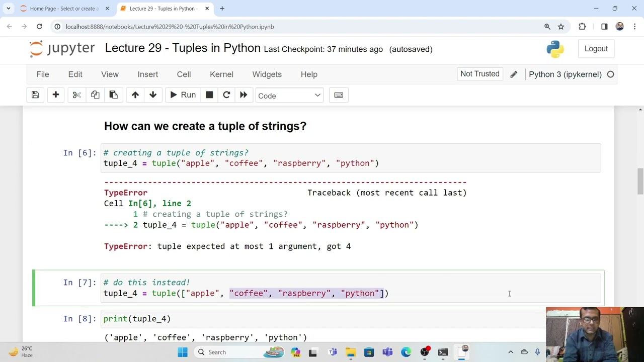Click the pencil edit icon beside Not Trusted
This screenshot has width=644, height=362.
click(514, 74)
